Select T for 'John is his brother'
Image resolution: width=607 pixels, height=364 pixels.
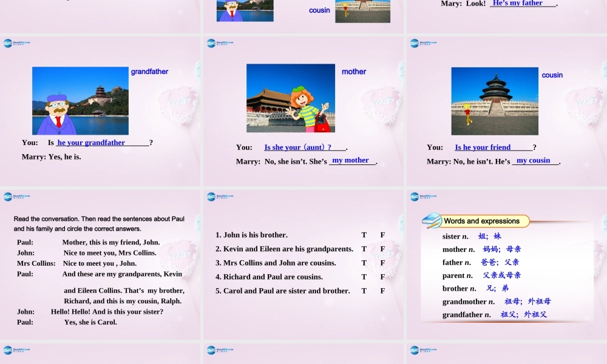tap(364, 235)
